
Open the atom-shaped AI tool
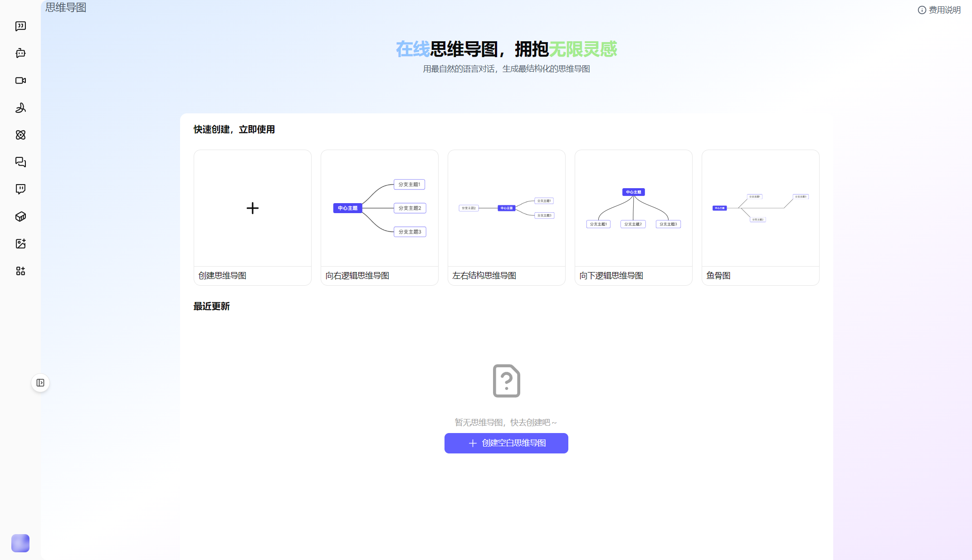point(20,135)
